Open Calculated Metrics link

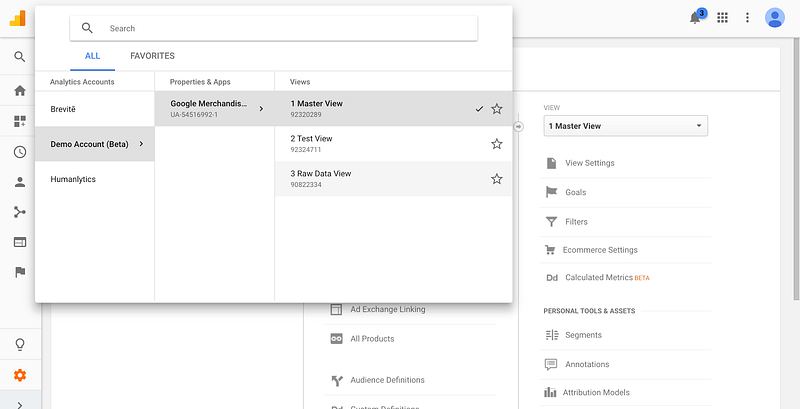(599, 278)
